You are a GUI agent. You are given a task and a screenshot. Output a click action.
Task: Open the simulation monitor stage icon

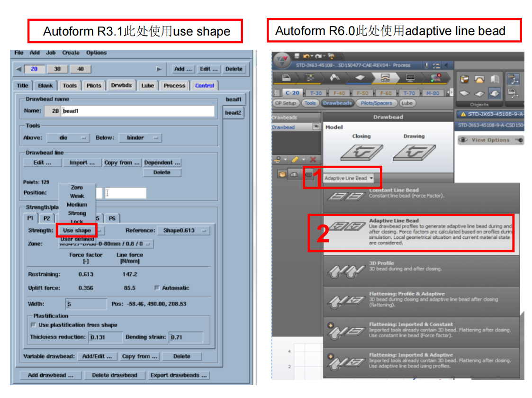(x=410, y=78)
